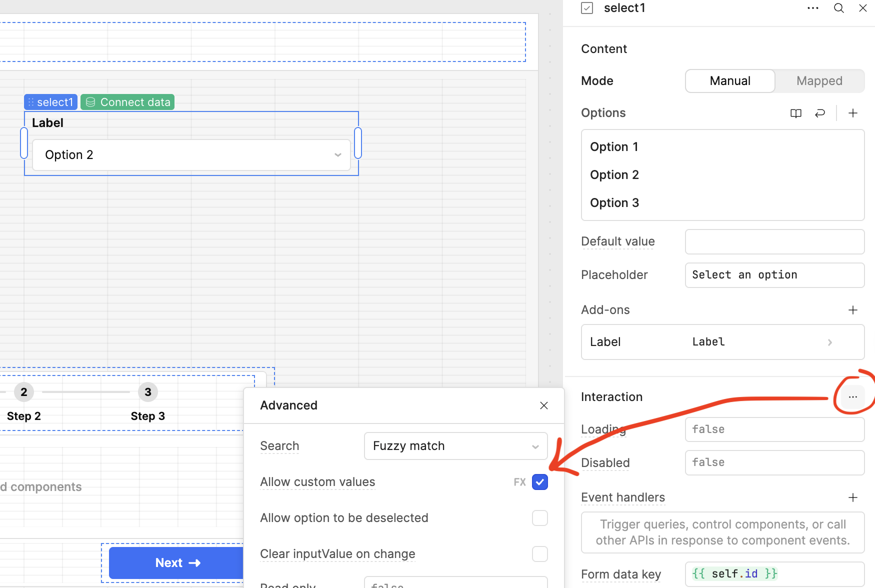The width and height of the screenshot is (875, 588).
Task: Close the Advanced popup panel
Action: pyautogui.click(x=544, y=405)
